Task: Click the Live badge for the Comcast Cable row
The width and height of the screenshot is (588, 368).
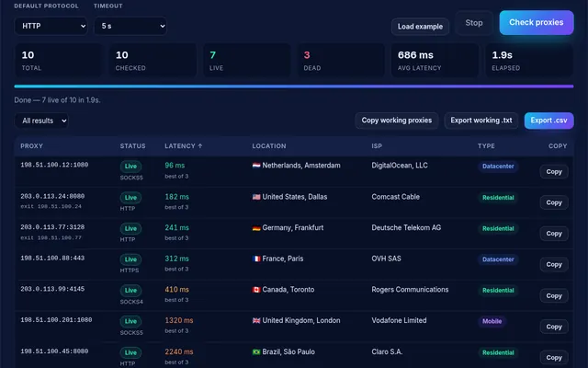Action: 130,198
